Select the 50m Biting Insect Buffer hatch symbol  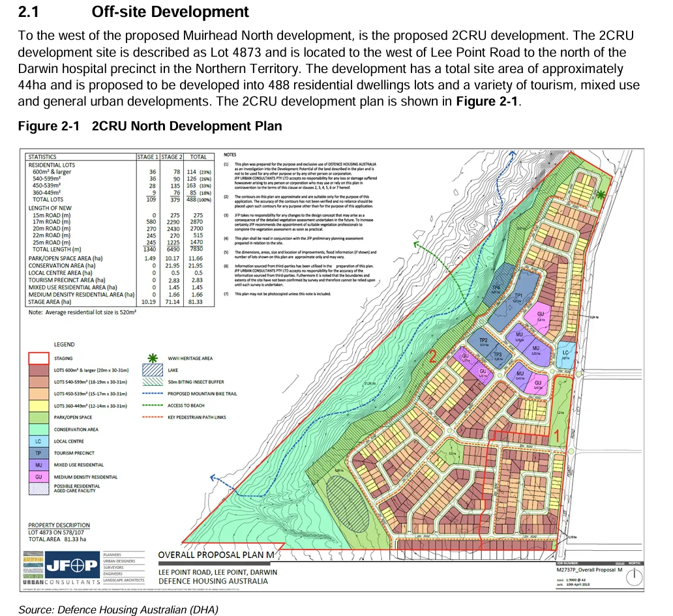coord(153,382)
